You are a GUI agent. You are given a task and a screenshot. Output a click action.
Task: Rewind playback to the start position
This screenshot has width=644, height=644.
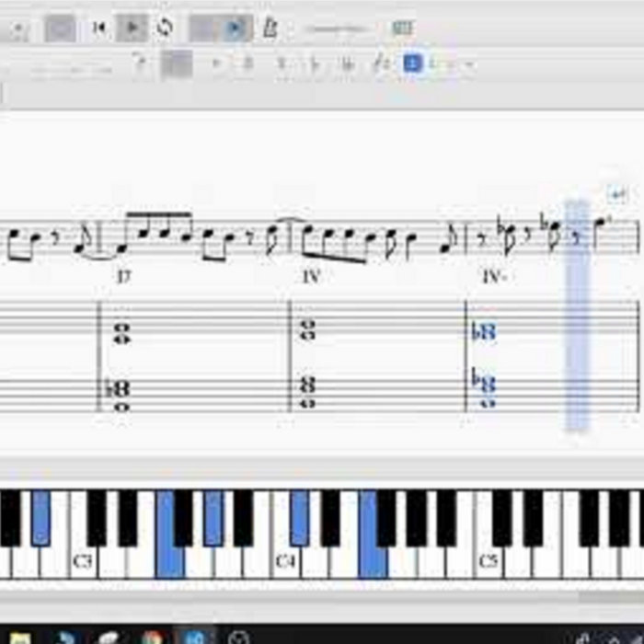(100, 29)
